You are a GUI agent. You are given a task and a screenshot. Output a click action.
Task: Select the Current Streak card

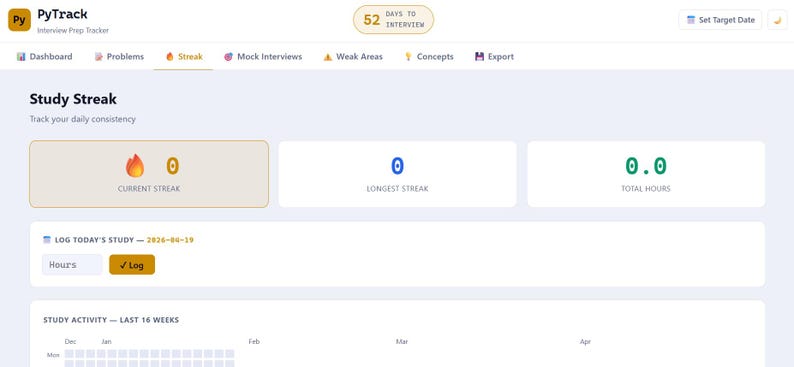coord(149,174)
